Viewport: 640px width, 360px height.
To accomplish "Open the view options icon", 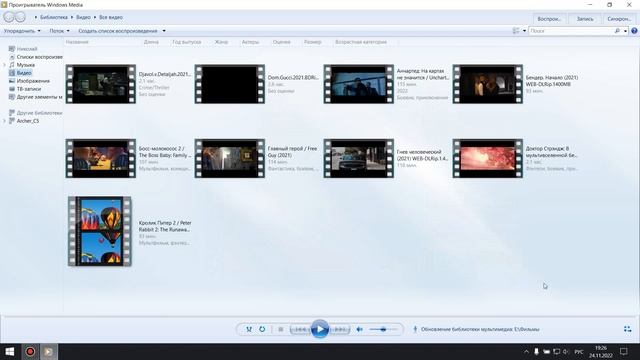I will tap(516, 31).
